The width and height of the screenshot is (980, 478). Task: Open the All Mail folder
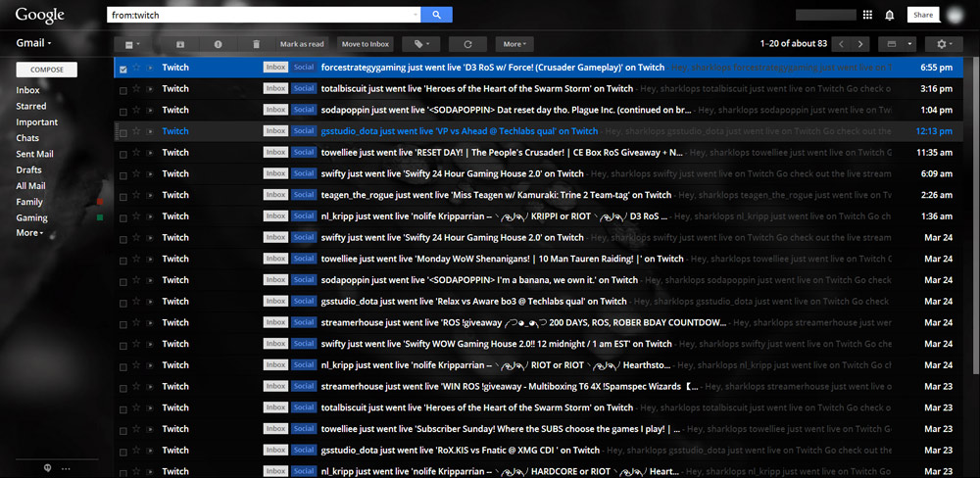(30, 186)
